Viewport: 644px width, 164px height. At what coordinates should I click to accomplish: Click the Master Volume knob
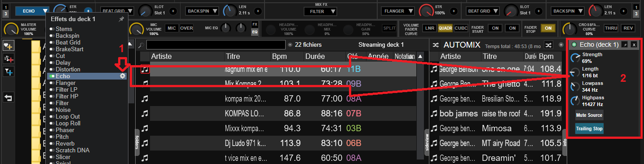[11, 29]
